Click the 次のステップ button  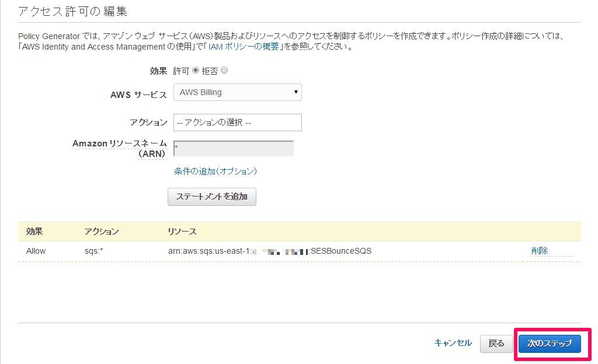(550, 344)
